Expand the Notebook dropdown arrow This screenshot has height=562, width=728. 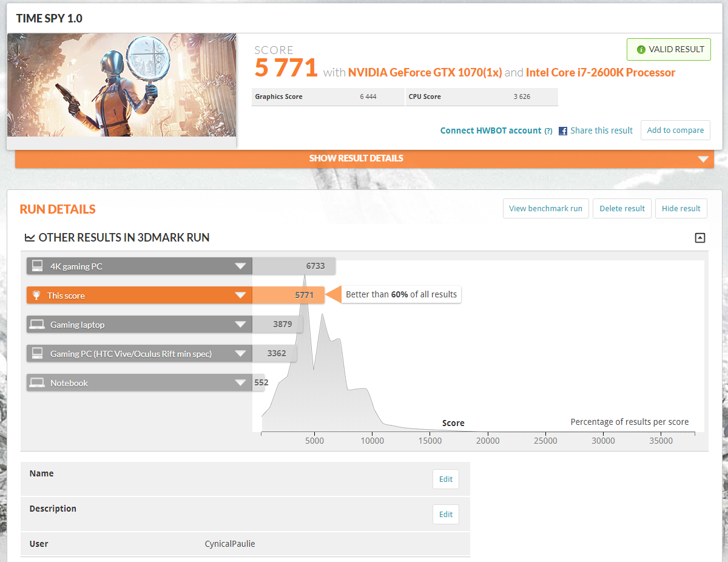coord(240,383)
